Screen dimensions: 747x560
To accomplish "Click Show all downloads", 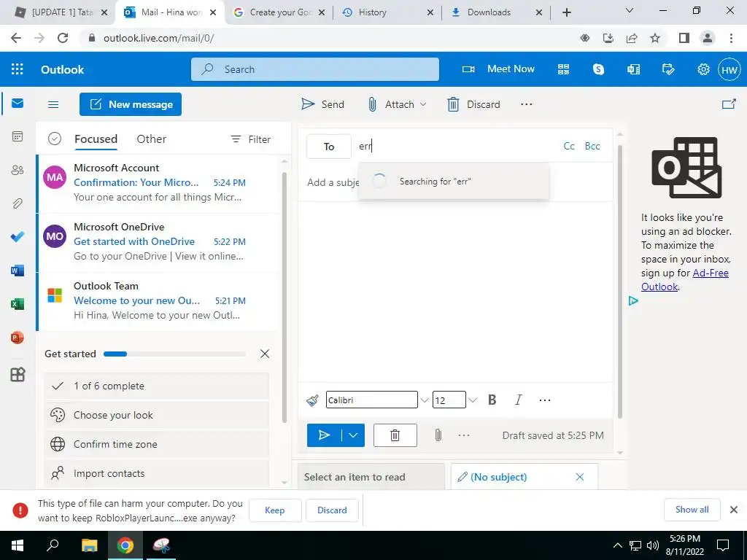I will [x=692, y=510].
